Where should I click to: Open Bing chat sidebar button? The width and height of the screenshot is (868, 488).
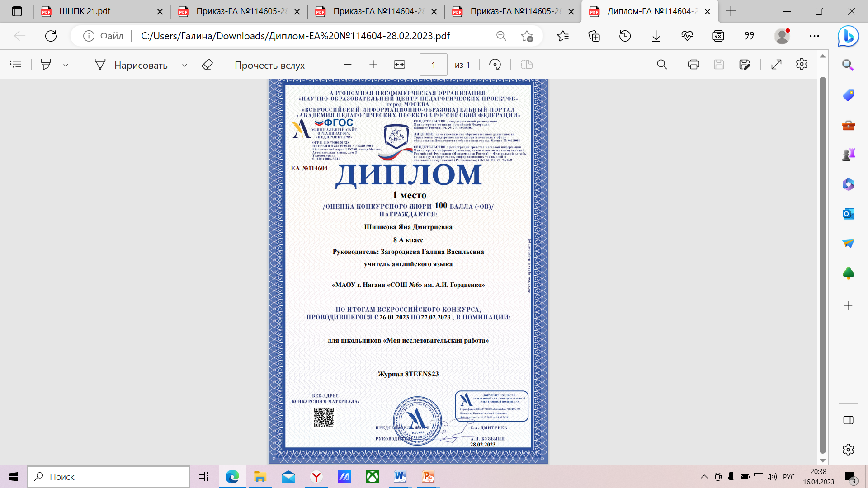pyautogui.click(x=848, y=36)
